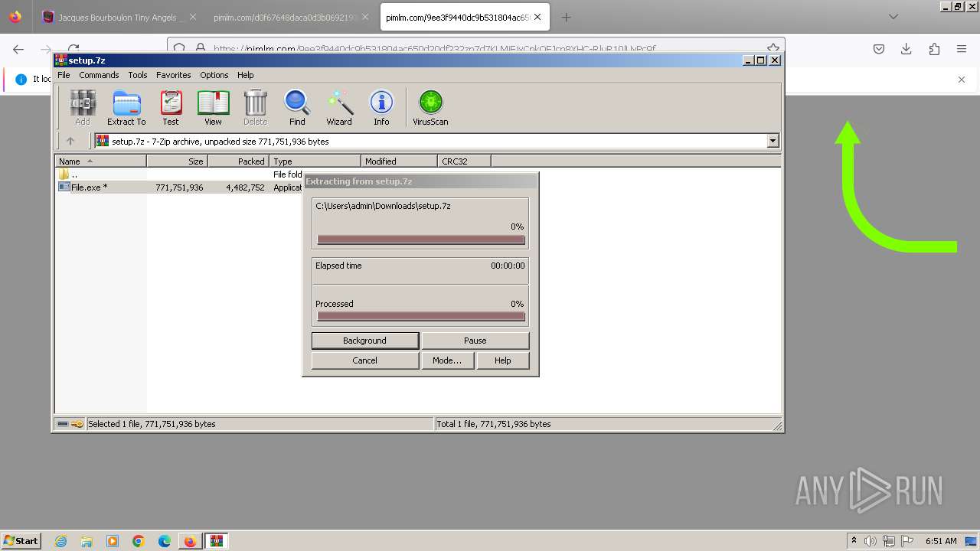Open the File menu
The height and width of the screenshot is (551, 980).
pos(64,75)
